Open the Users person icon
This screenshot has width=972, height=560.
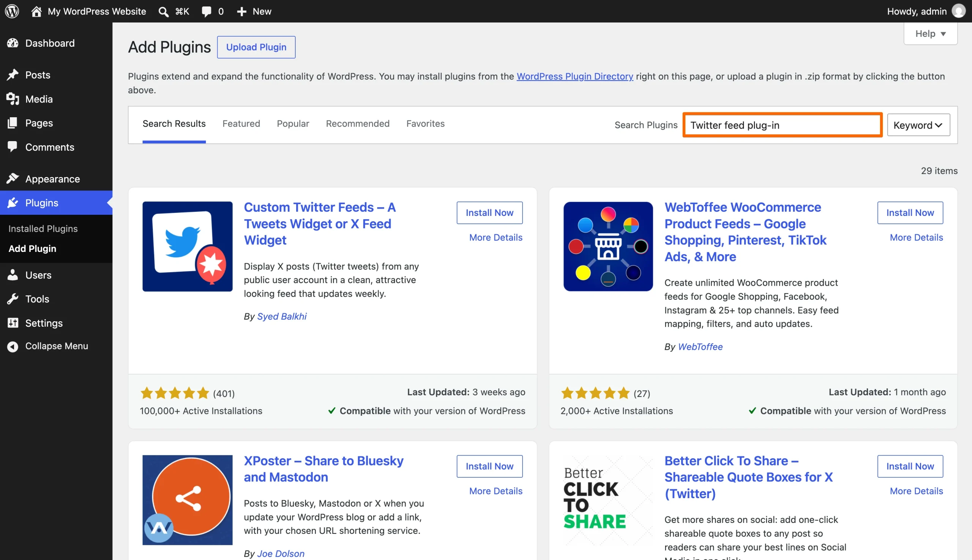coord(13,275)
